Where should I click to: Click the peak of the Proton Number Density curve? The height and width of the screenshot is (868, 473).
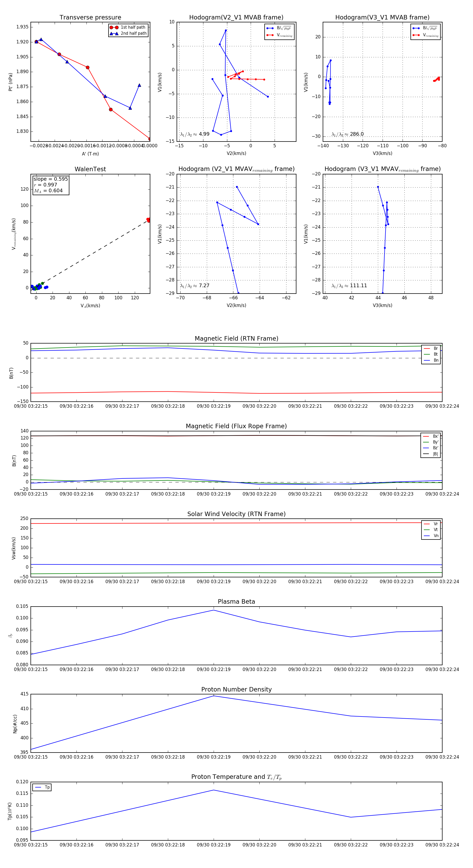pos(213,696)
